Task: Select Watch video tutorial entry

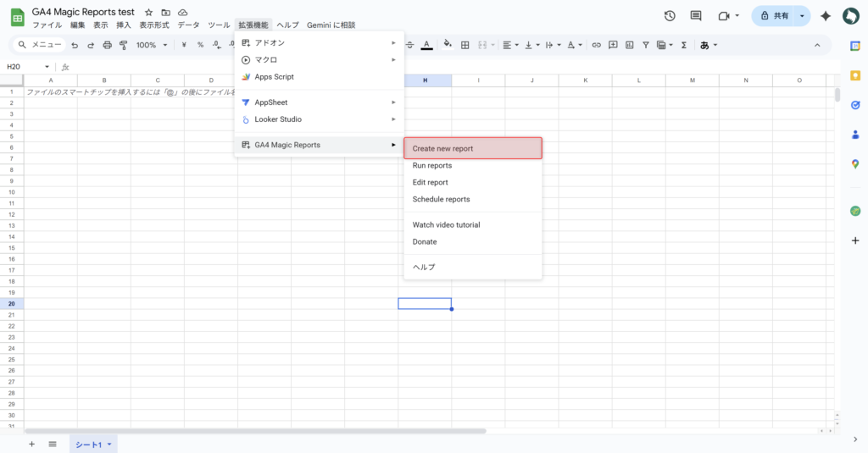Action: [473, 224]
